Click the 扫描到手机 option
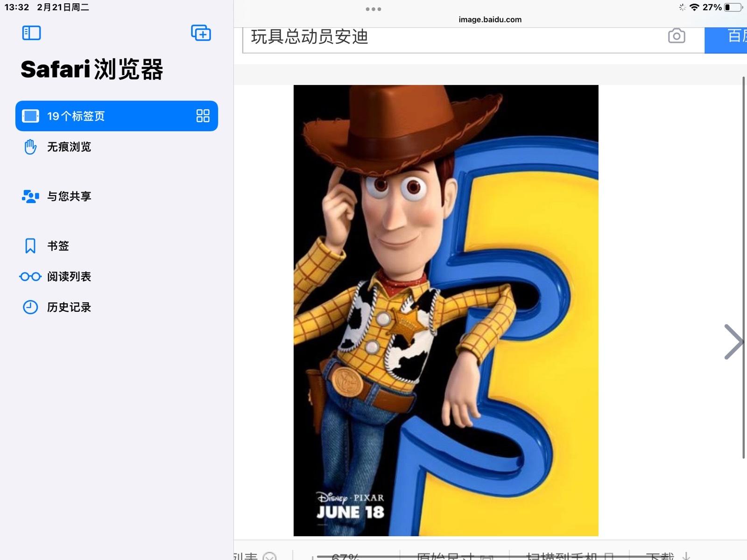747x560 pixels. click(x=570, y=556)
